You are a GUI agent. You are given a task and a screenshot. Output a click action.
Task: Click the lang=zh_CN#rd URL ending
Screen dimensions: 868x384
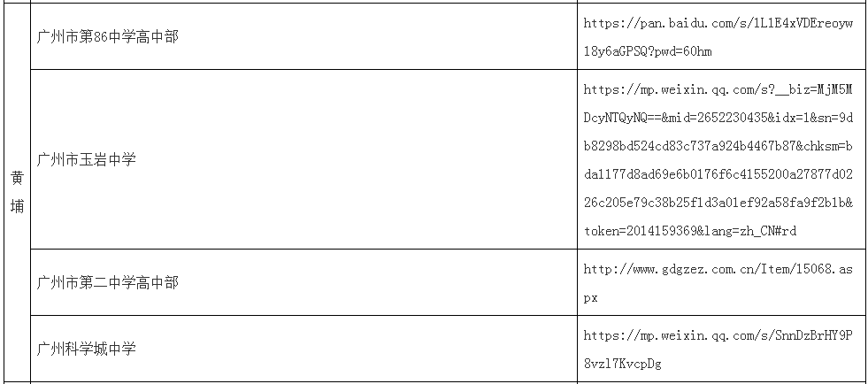click(750, 231)
